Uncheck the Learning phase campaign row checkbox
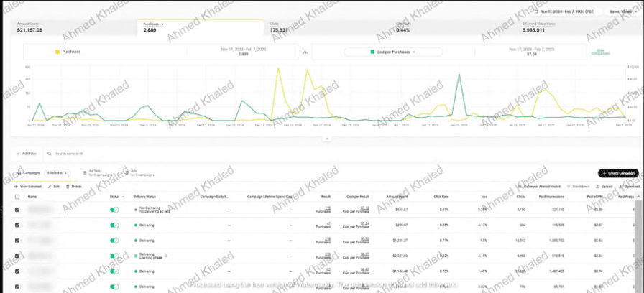The width and height of the screenshot is (644, 293). point(17,256)
